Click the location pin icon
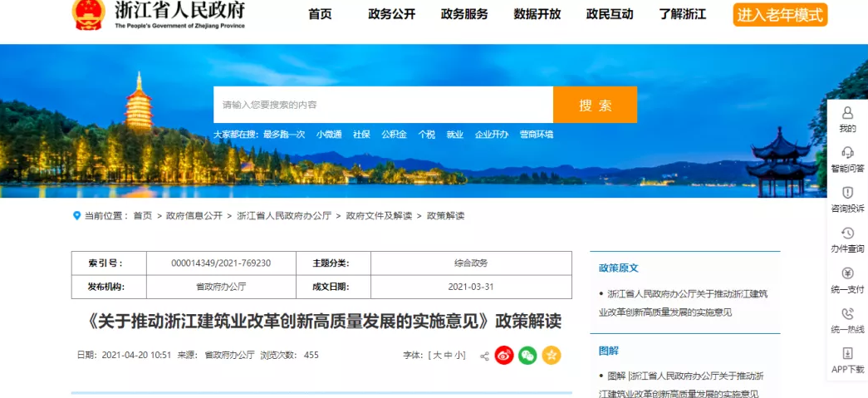868x398 pixels. tap(77, 216)
